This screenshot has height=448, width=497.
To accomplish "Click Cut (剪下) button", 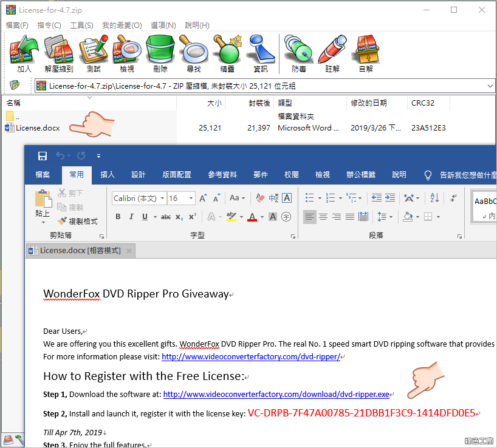I will click(x=70, y=193).
